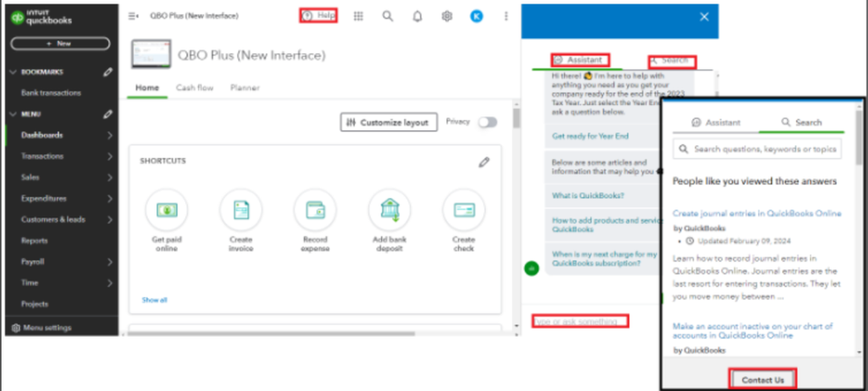Select Search tab in inset panel
The image size is (868, 391).
coord(802,123)
